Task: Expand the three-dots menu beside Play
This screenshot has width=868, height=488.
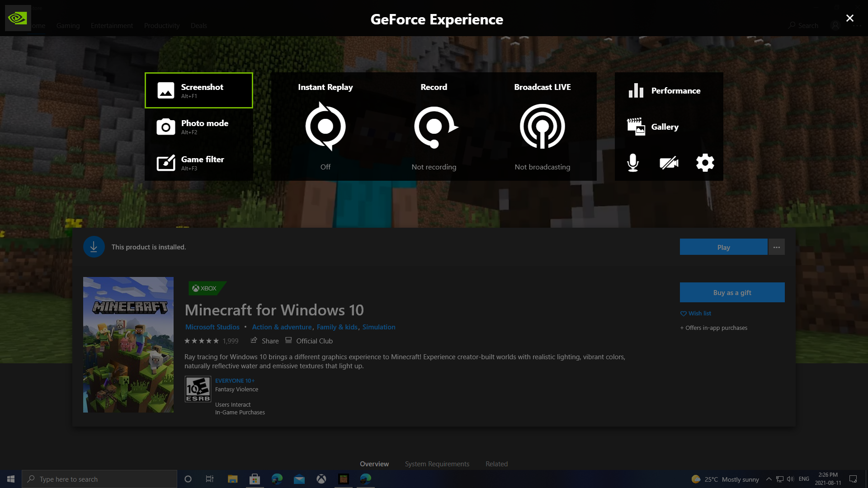Action: click(x=777, y=247)
